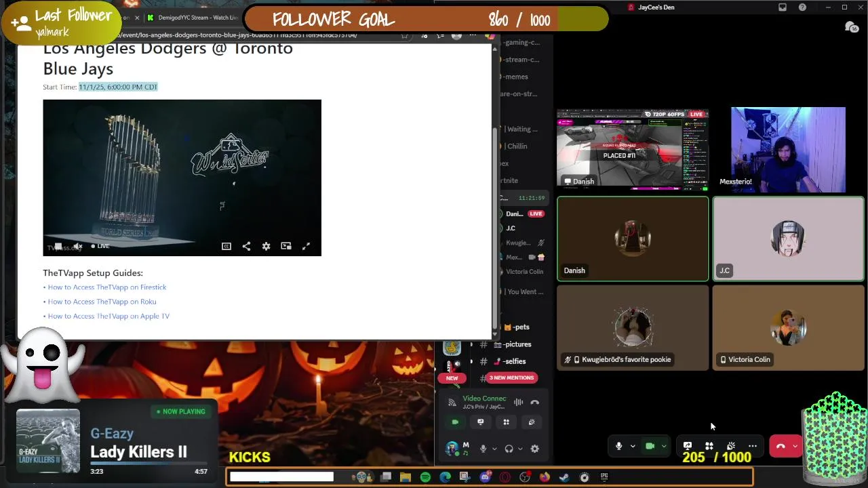The image size is (868, 488).
Task: Open activities launcher in call controls
Action: [x=709, y=446]
